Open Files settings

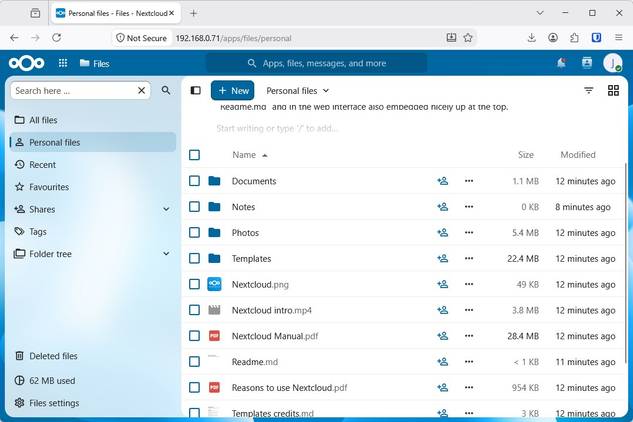click(93, 403)
